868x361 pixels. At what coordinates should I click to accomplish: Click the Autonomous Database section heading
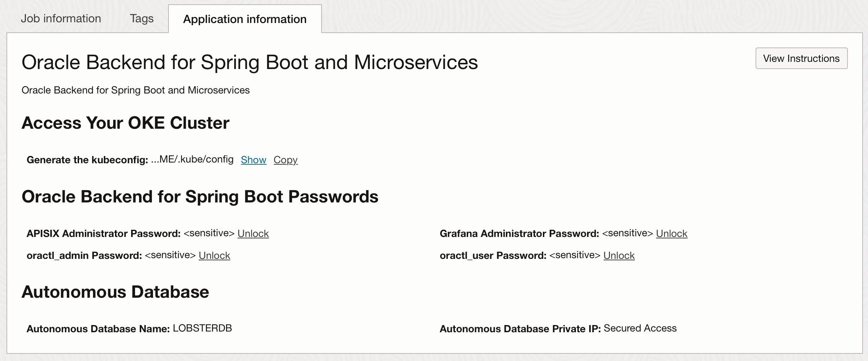[115, 292]
